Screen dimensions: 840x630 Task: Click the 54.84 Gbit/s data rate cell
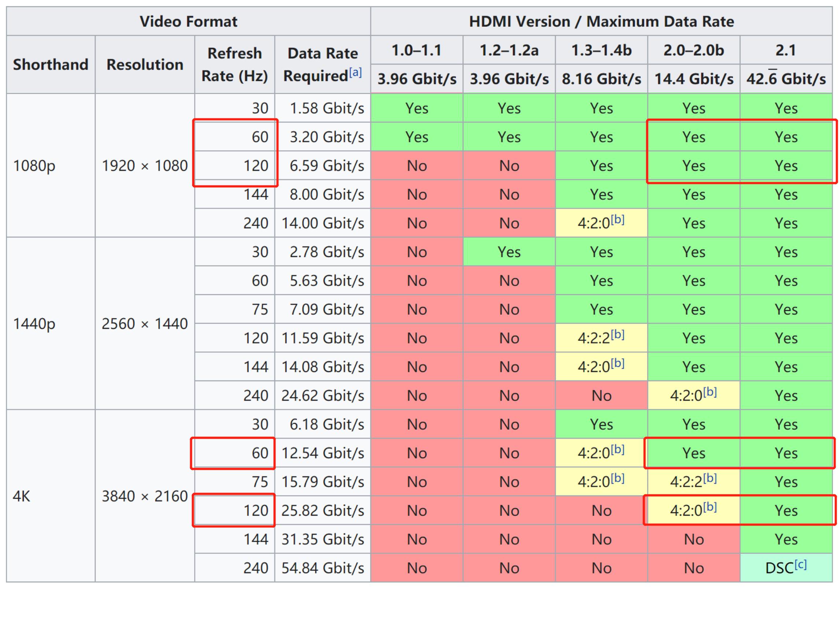tap(322, 568)
